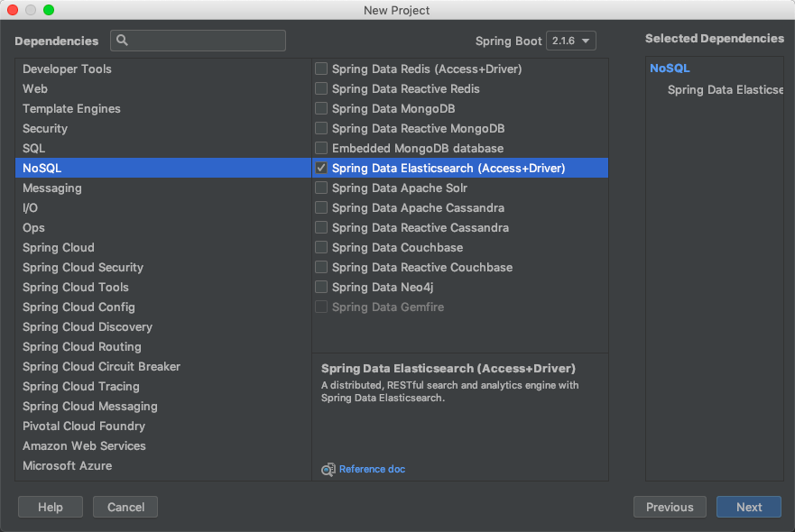This screenshot has width=795, height=532.
Task: Select the SQL category
Action: point(162,148)
